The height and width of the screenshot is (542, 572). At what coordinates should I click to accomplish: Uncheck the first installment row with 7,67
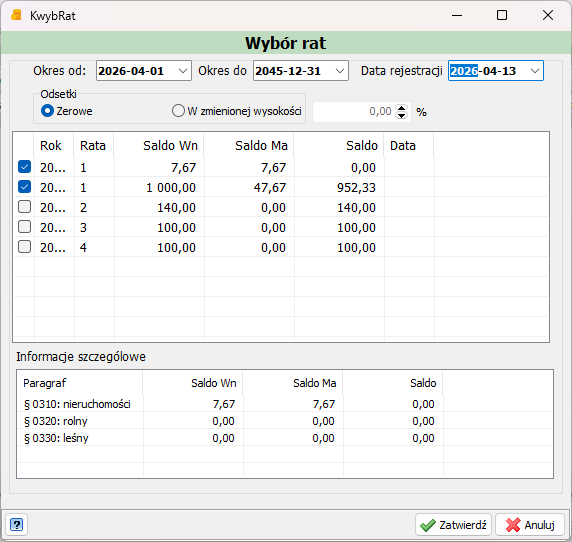coord(24,167)
